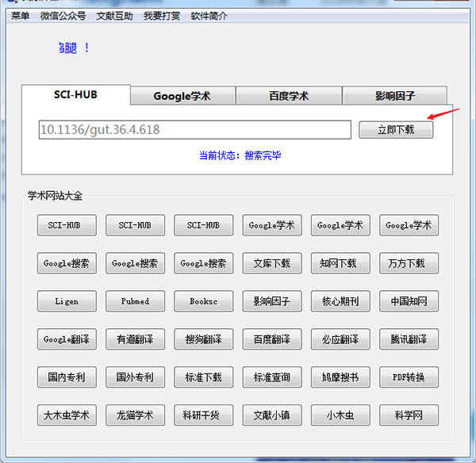
Task: Click the 文献小镇 button
Action: tap(272, 415)
